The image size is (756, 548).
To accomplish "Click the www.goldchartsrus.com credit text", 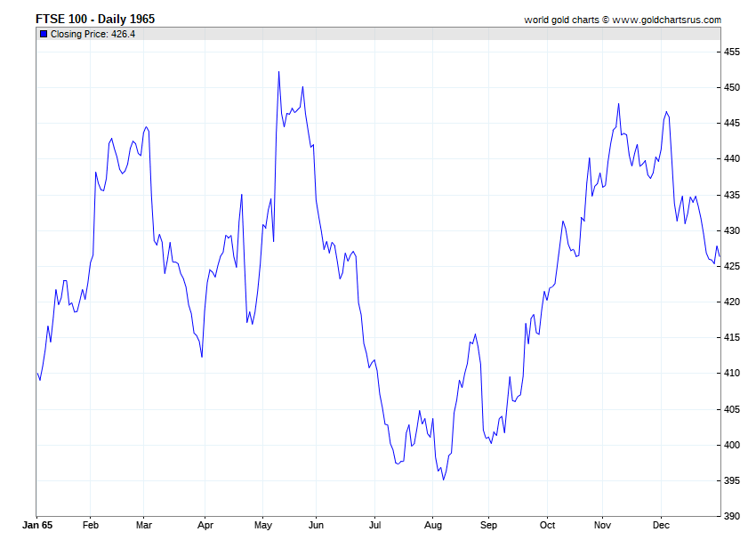I will click(667, 20).
